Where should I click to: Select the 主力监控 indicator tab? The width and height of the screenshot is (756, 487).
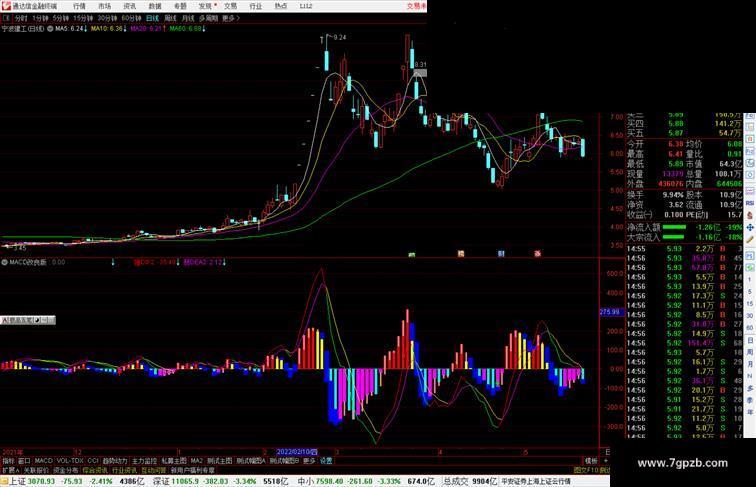[x=145, y=461]
